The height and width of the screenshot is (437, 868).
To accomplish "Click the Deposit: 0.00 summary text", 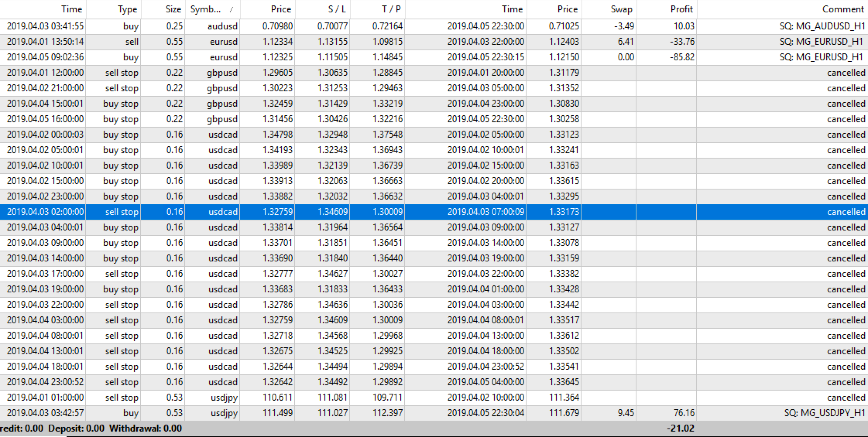I will [x=76, y=428].
